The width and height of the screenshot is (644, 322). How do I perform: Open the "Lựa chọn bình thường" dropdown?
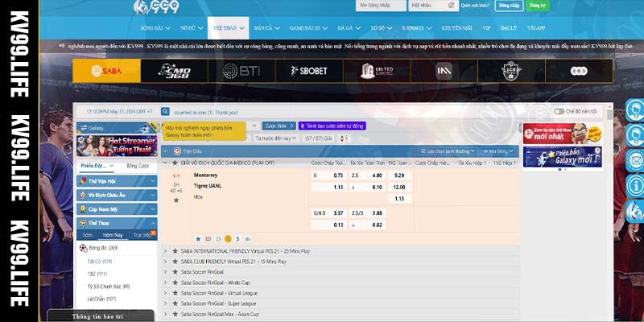448,151
